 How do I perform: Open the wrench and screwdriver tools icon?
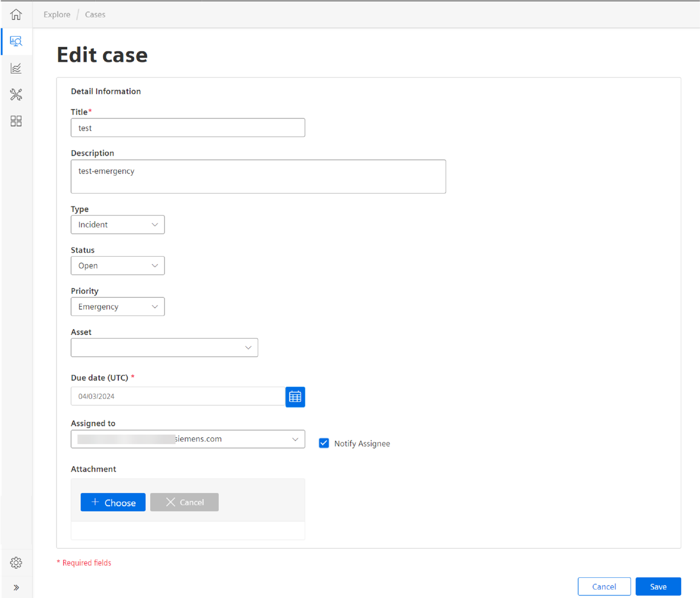coord(16,94)
